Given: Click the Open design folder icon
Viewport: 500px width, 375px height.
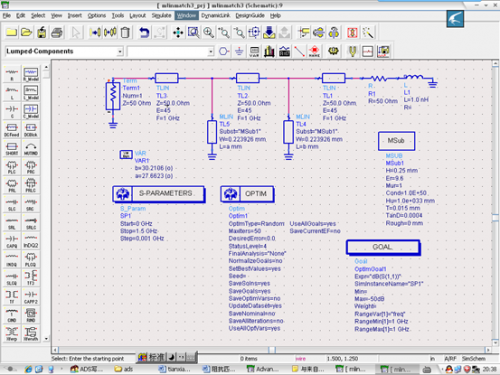Looking at the screenshot, I should [26, 32].
